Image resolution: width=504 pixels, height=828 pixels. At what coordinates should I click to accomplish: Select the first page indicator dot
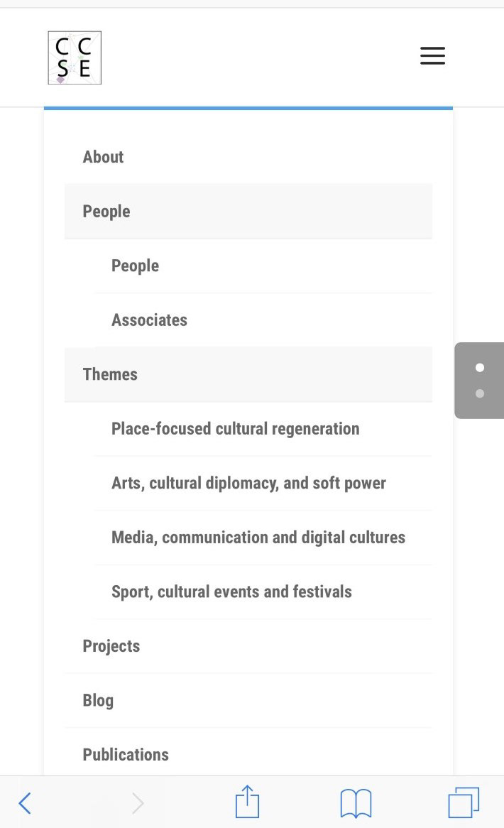coord(480,367)
